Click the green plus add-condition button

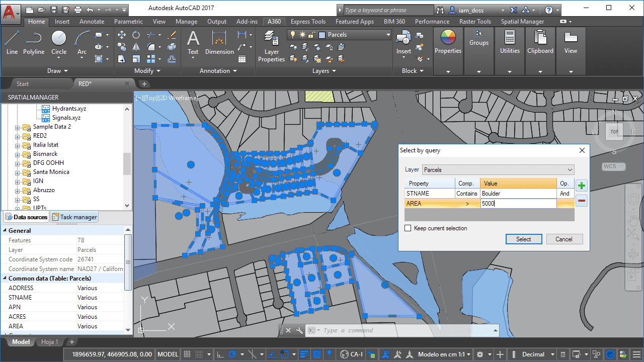pos(582,186)
